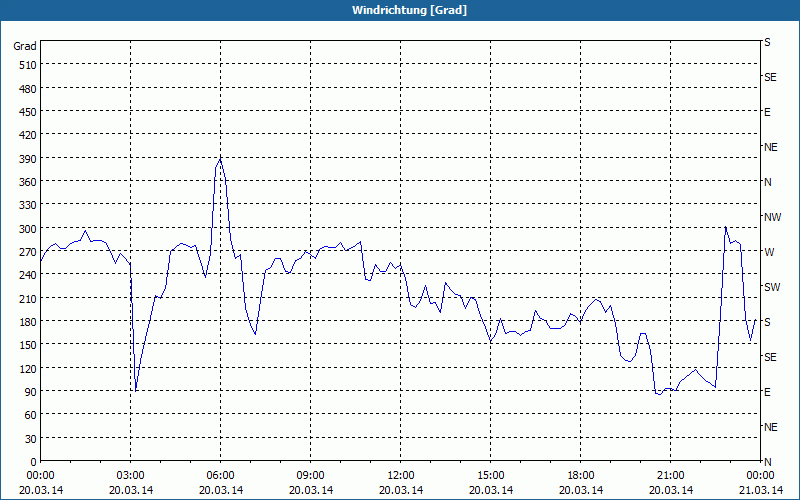Click the N compass label level with 0
800x500 pixels.
click(x=768, y=462)
